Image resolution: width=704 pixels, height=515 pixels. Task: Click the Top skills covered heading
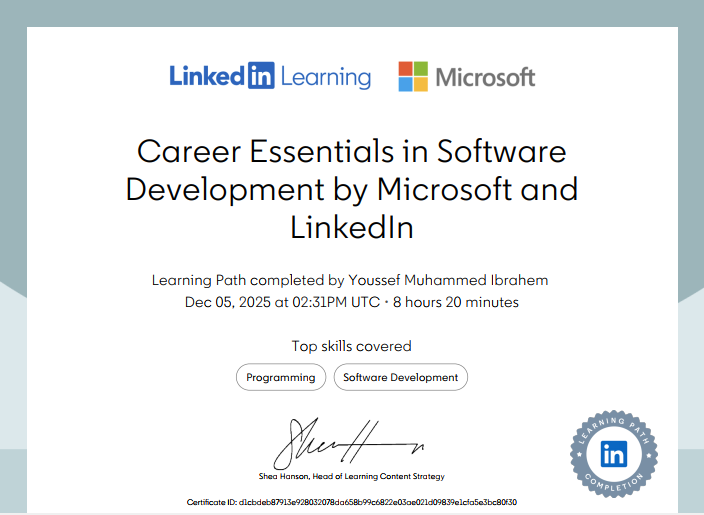(x=352, y=346)
